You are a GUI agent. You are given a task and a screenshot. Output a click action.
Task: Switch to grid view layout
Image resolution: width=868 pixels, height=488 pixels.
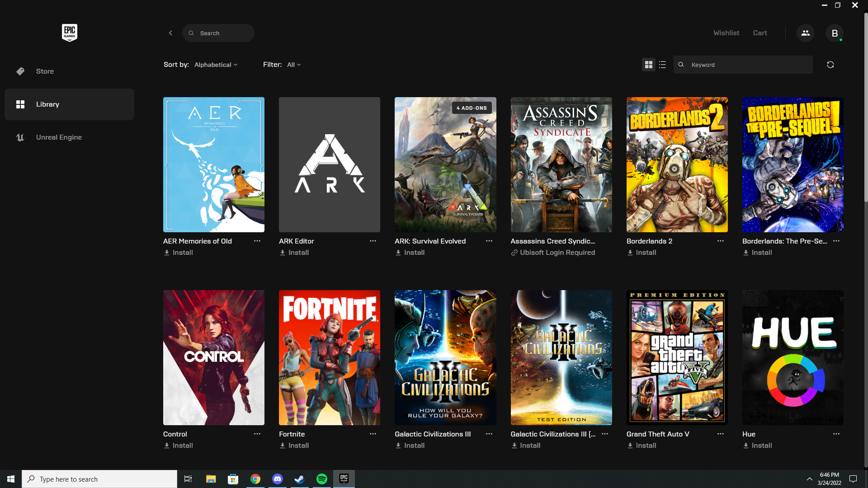click(x=649, y=64)
